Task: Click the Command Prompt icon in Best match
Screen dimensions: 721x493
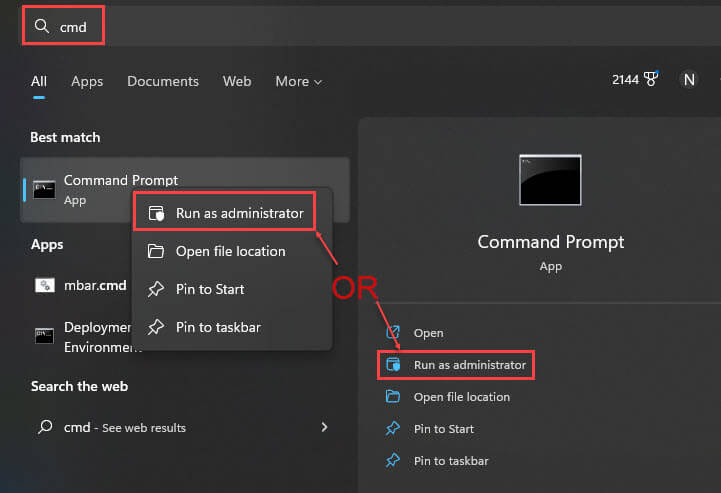Action: click(x=45, y=189)
